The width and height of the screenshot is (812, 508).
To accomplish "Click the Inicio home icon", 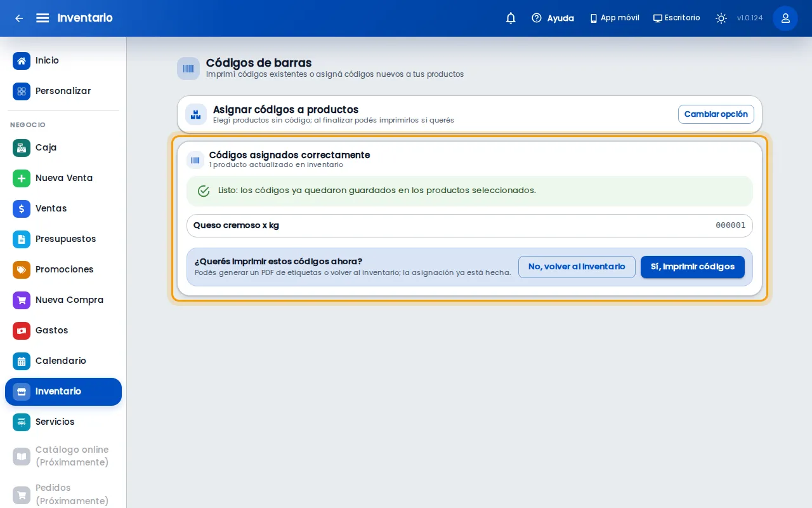I will tap(22, 60).
